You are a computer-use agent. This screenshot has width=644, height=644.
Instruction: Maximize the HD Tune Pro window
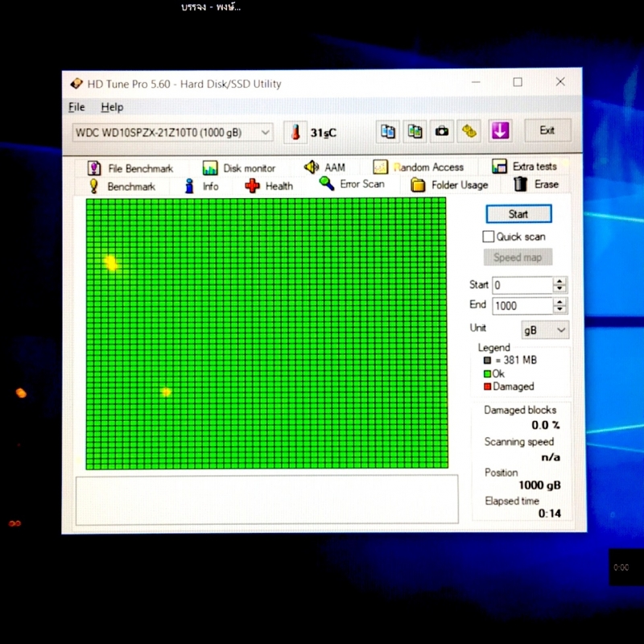tap(518, 82)
